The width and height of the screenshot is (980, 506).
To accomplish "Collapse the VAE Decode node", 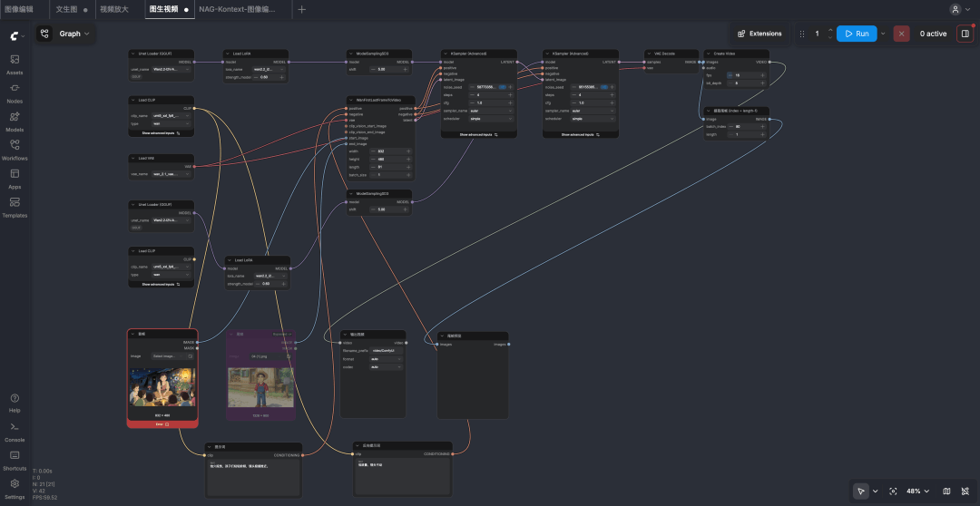I will click(648, 54).
